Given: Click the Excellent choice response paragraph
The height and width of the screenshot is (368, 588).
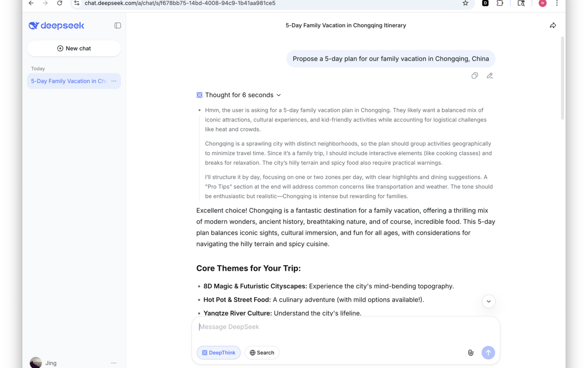Looking at the screenshot, I should pos(345,227).
